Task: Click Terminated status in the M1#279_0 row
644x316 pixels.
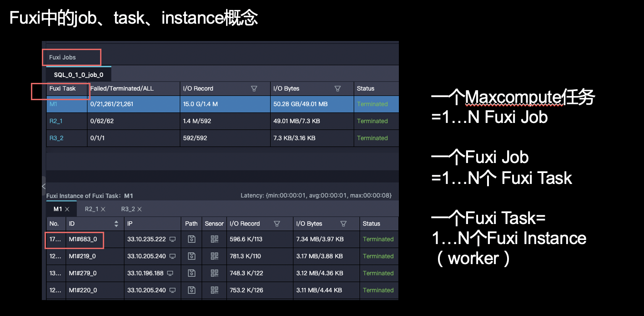Action: [378, 273]
